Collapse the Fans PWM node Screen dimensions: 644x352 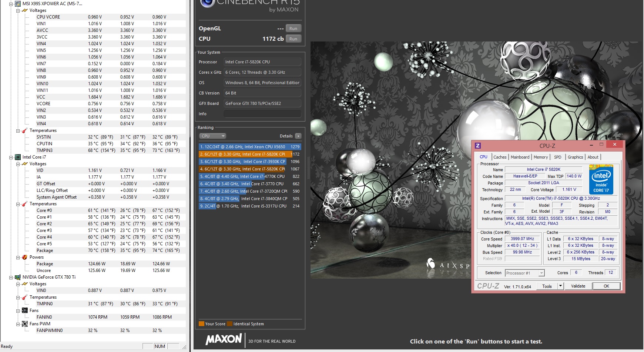[x=18, y=324]
